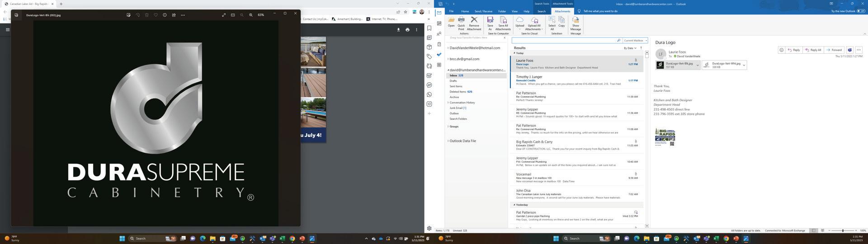Screen dimensions: 868x244
Task: Delete the photo with the trash icon
Action: (147, 15)
